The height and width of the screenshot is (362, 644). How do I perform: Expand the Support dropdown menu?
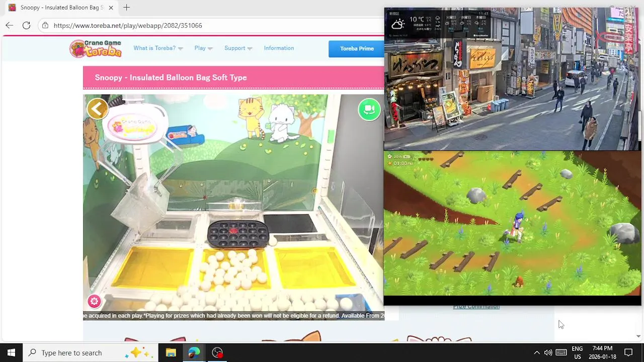coord(238,48)
